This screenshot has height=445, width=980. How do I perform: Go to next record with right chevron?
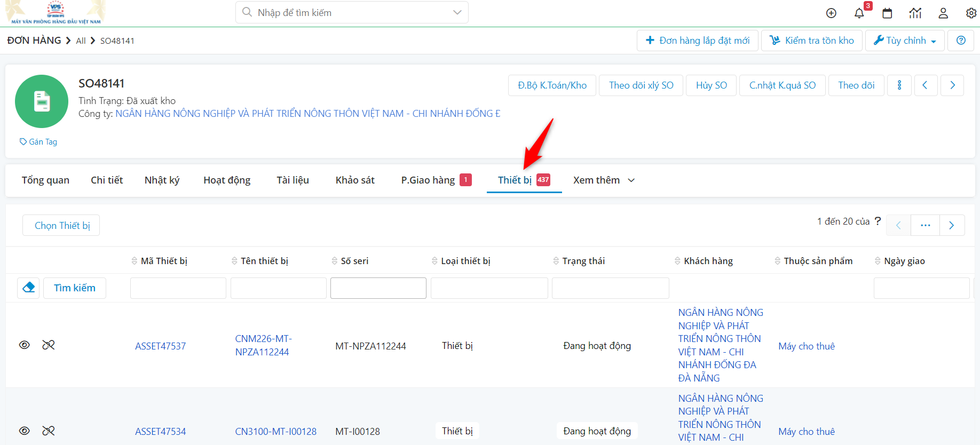click(x=952, y=85)
